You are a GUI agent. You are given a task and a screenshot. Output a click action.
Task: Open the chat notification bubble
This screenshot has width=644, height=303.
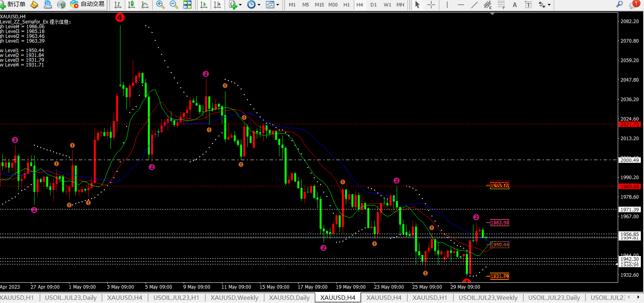(x=634, y=4)
